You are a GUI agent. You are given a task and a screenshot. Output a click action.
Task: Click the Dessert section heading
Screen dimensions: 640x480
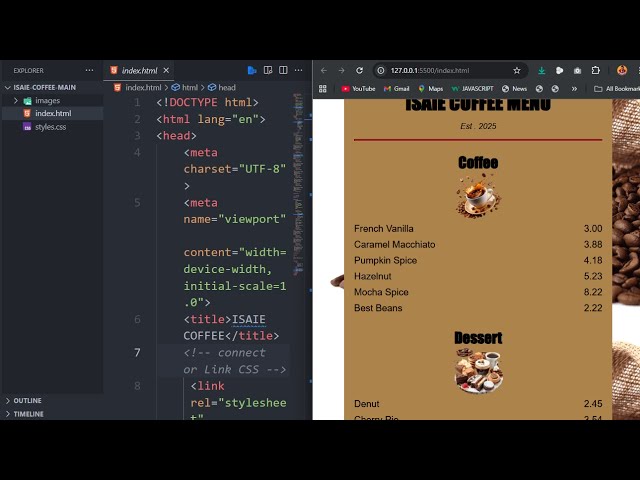tap(478, 338)
